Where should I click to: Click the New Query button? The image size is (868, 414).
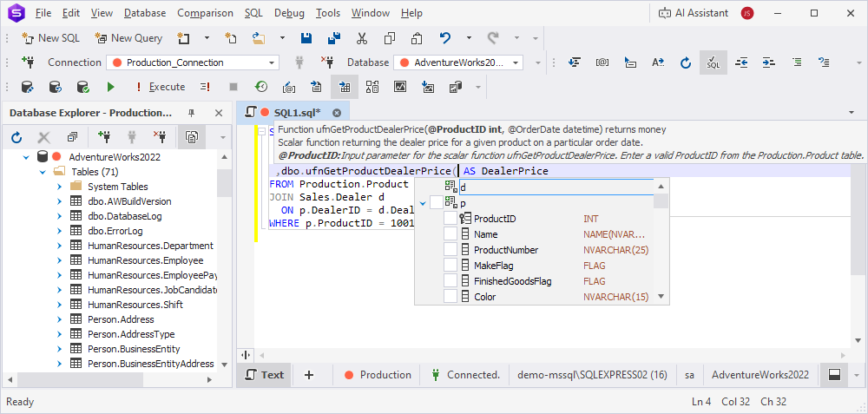coord(128,38)
